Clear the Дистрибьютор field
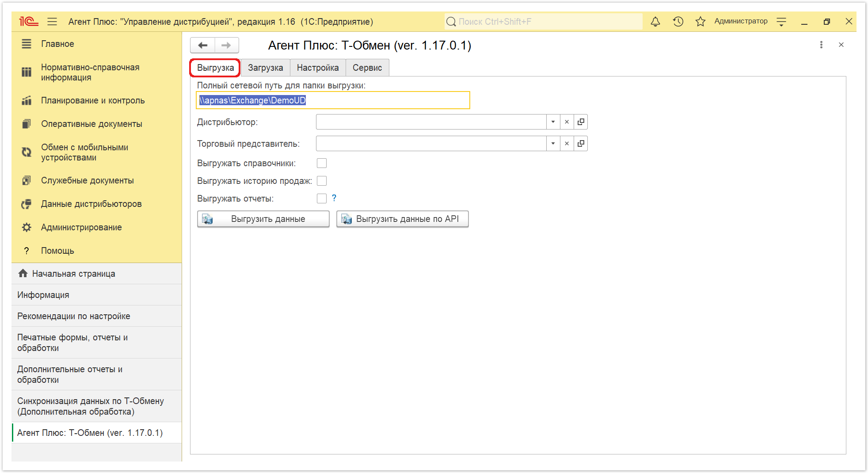The height and width of the screenshot is (473, 868). tap(567, 122)
